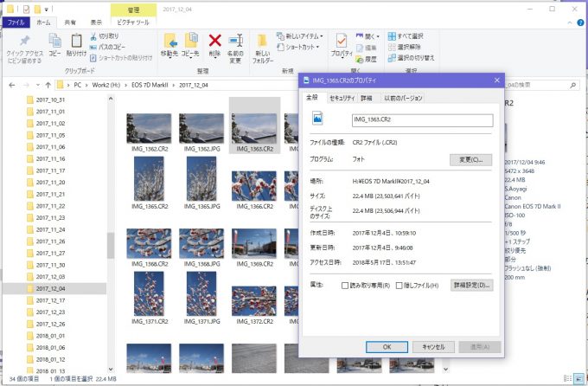Toggle Hidden file (隠しファイル) checkbox

coord(399,286)
